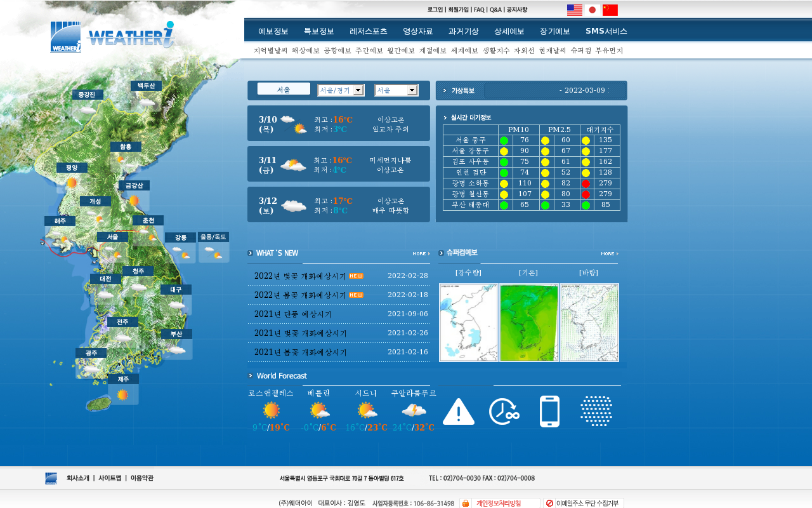Click the smartphone icon
Viewport: 812px width, 508px height.
tap(549, 411)
